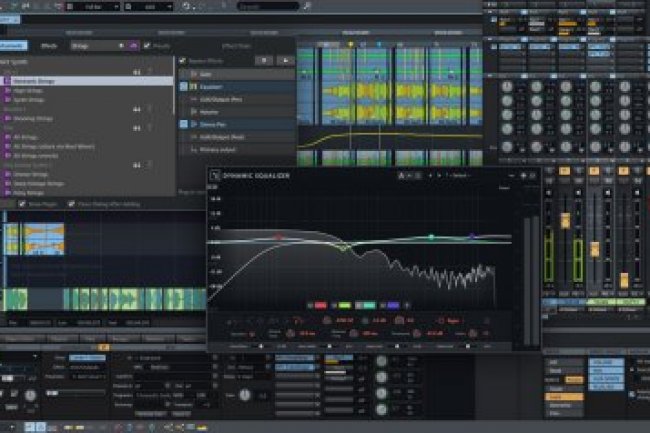Click the play-arrow button above the effects list
The height and width of the screenshot is (433, 650).
tap(285, 60)
